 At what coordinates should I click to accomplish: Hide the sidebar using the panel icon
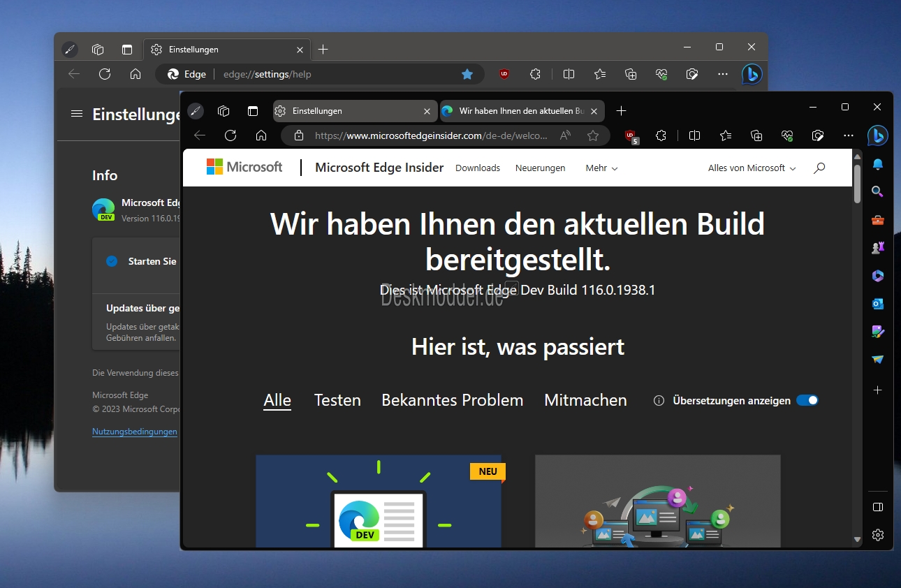point(878,506)
